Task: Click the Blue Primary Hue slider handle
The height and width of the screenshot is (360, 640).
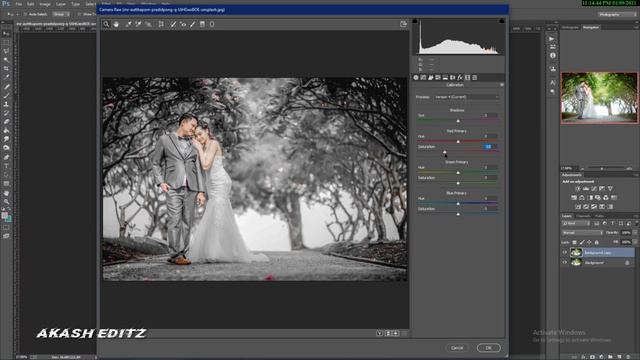Action: [x=458, y=204]
